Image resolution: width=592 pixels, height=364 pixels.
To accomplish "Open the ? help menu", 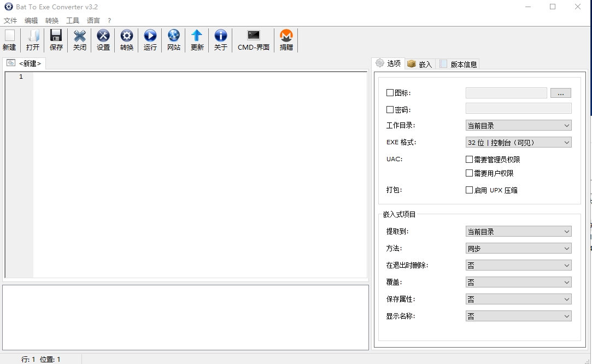I will click(x=109, y=20).
